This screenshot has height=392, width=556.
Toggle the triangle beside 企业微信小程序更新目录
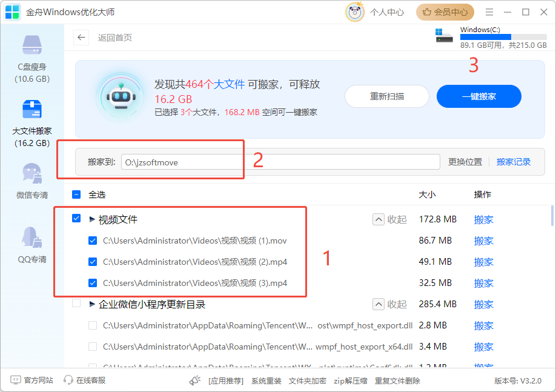[92, 304]
